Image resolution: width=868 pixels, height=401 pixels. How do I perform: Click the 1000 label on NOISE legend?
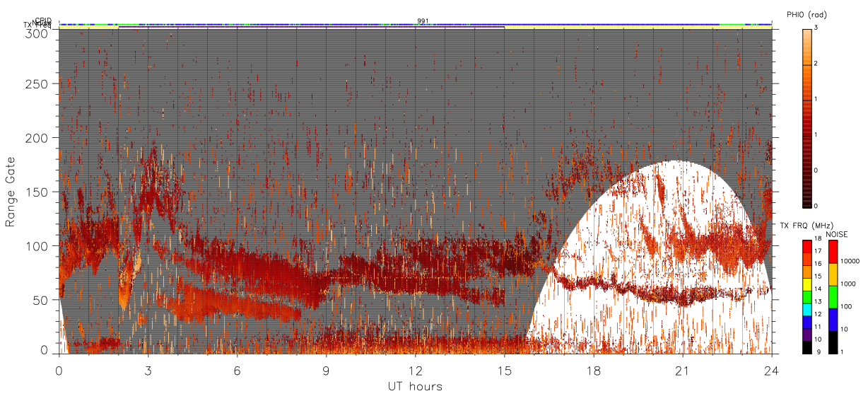coord(848,284)
